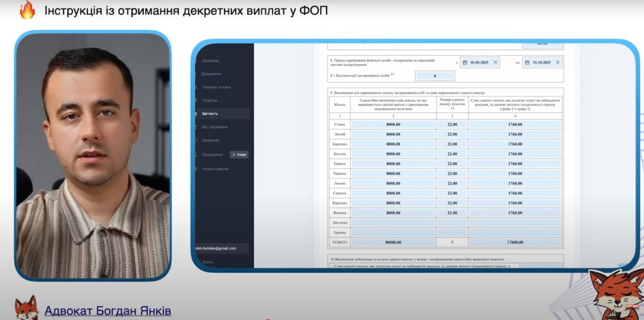The image size is (644, 320).
Task: Clear the 31-10-2025 end date with X
Action: (558, 62)
